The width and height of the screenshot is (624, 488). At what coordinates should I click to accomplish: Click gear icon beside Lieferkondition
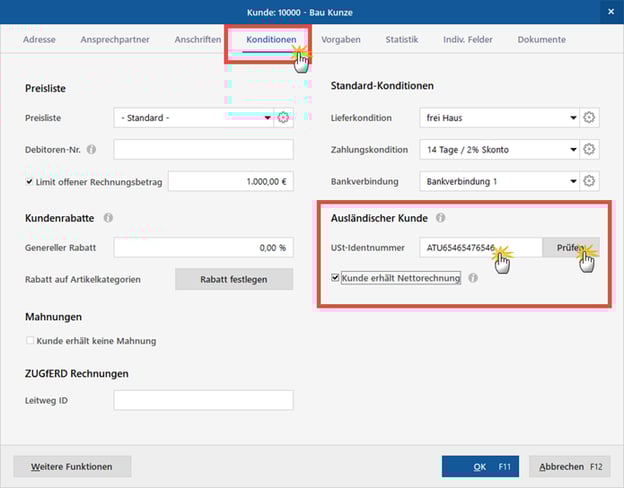point(590,118)
